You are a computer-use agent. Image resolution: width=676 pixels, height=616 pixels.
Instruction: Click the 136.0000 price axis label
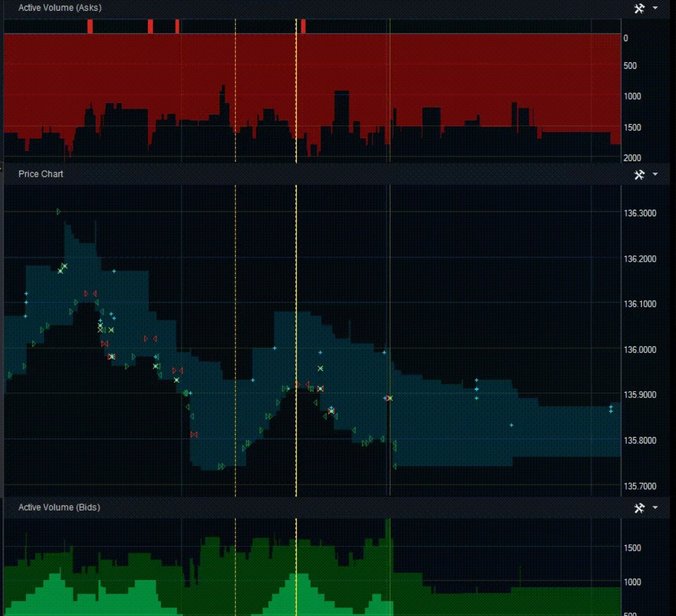tap(640, 350)
